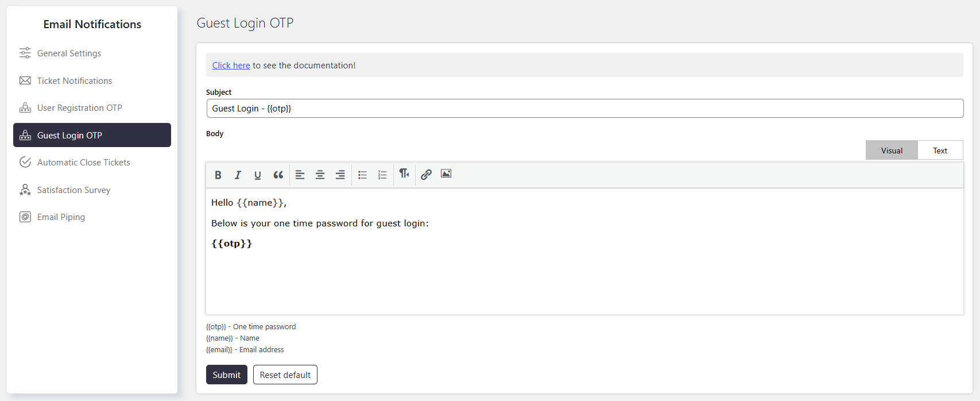Insert a numbered list
980x401 pixels.
click(x=382, y=175)
